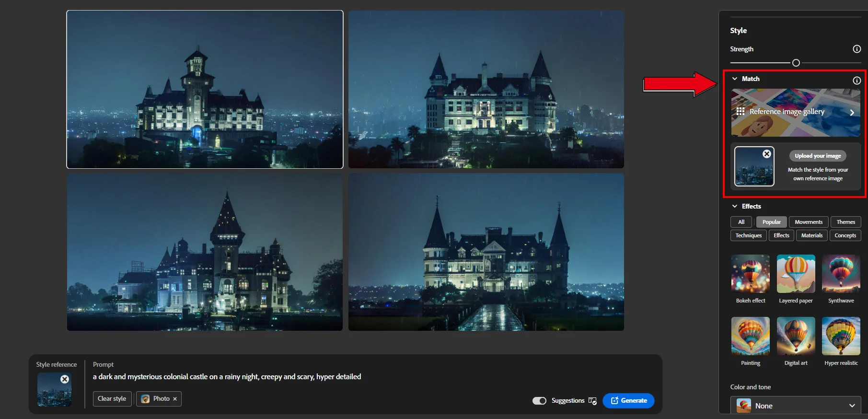Select the bottom-left generated castle image
The image size is (868, 419).
tap(205, 252)
